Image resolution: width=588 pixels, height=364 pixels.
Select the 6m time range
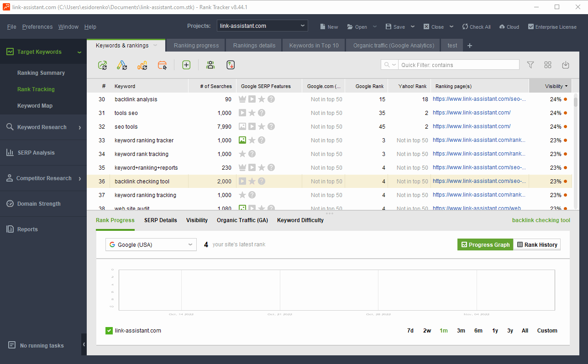[478, 331]
